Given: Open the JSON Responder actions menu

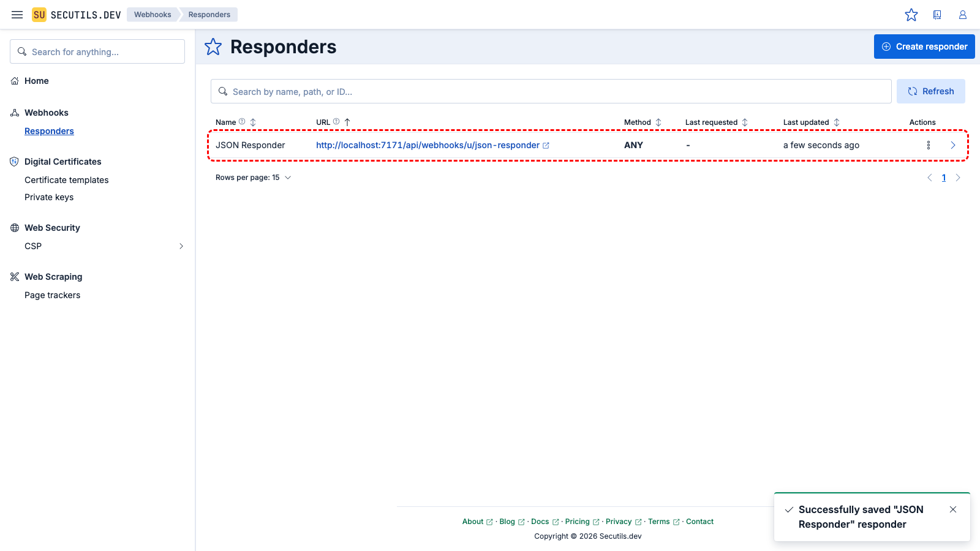Looking at the screenshot, I should (x=929, y=145).
